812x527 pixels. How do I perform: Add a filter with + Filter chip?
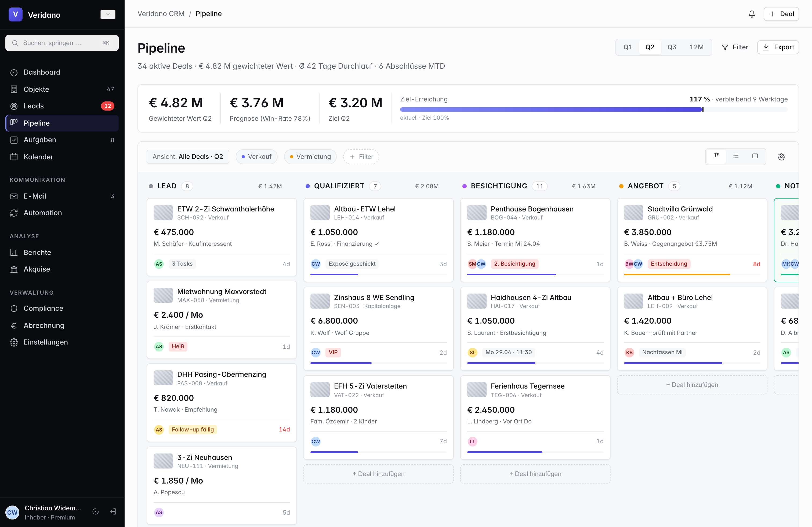[361, 157]
